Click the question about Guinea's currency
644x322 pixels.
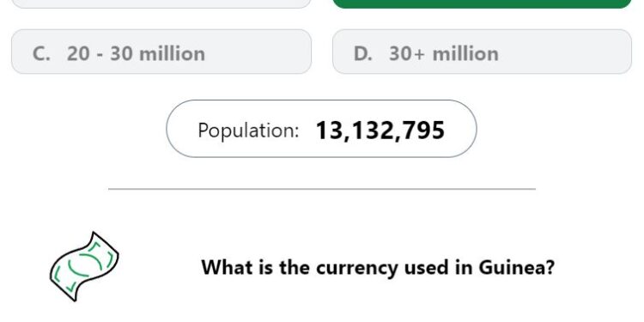pos(378,267)
